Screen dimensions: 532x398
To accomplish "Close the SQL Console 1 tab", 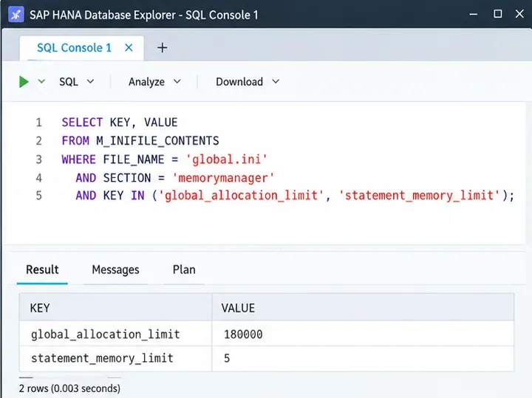I will (129, 48).
